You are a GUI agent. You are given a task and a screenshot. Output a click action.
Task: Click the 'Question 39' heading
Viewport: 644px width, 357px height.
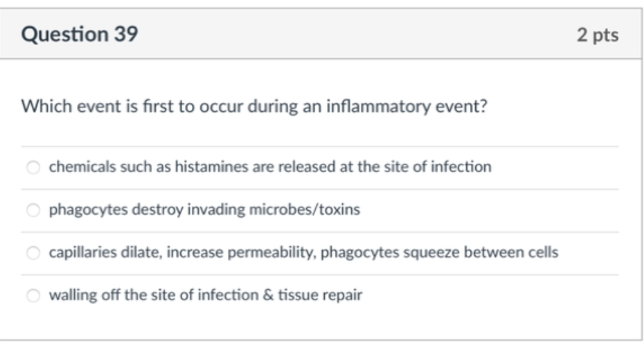coord(80,34)
